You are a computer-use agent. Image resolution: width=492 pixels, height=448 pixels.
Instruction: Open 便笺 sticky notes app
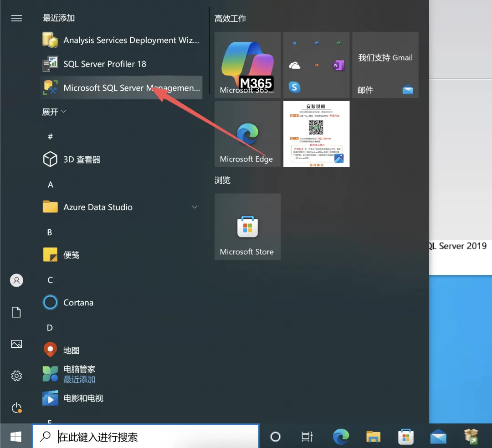click(x=121, y=255)
